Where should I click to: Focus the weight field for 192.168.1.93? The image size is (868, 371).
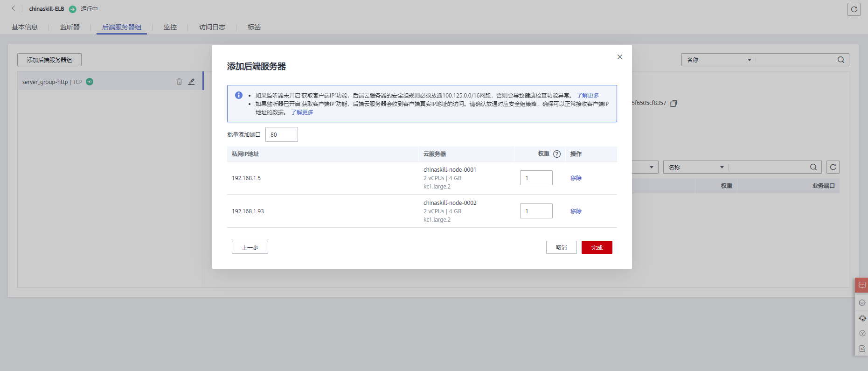[536, 211]
